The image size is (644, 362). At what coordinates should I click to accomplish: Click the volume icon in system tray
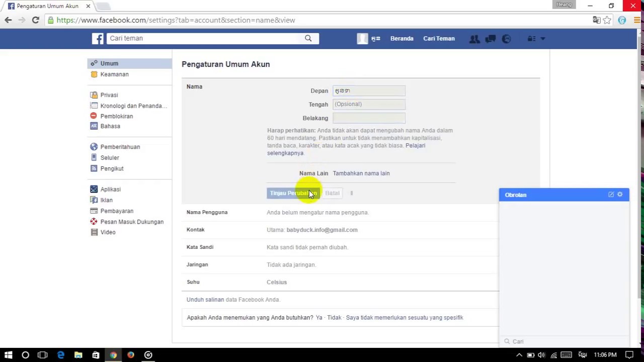point(541,355)
